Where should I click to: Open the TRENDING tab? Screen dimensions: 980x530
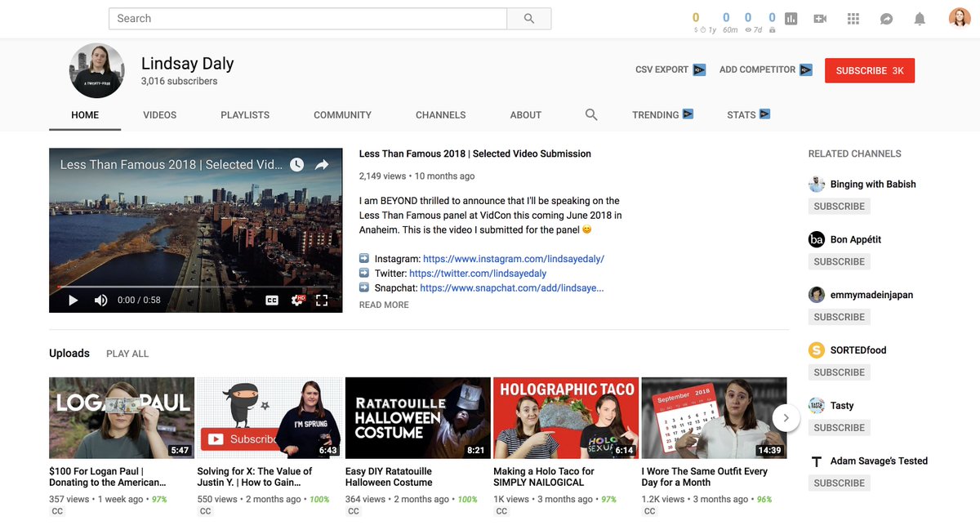(662, 115)
